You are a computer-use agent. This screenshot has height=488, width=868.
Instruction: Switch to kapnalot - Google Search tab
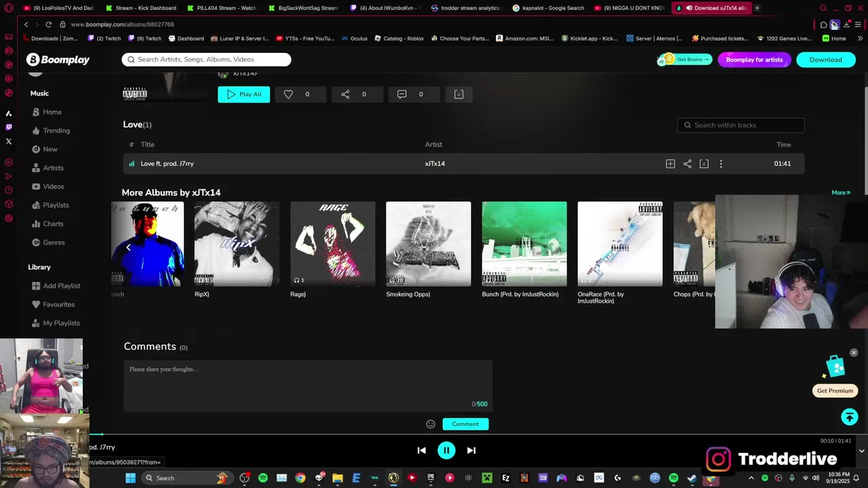(548, 8)
